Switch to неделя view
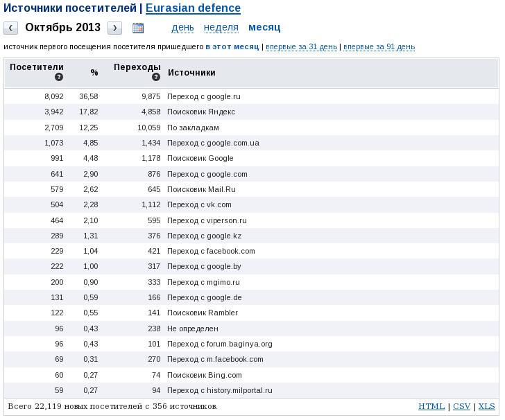 [221, 28]
